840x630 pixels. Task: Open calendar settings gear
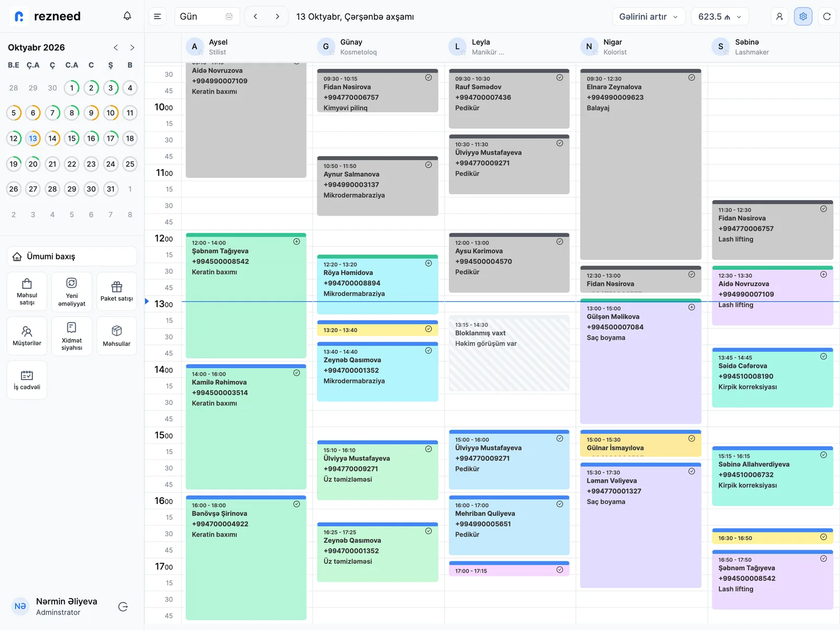[x=803, y=16]
